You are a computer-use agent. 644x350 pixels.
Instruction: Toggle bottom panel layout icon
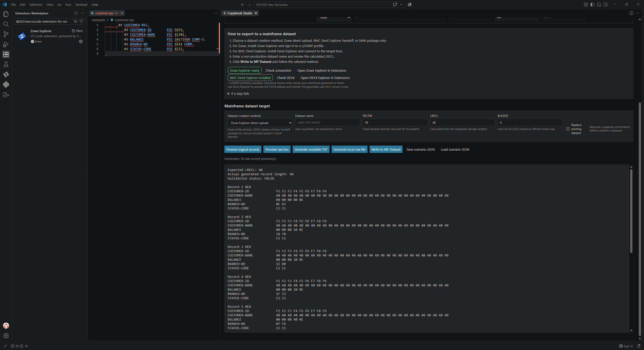599,5
